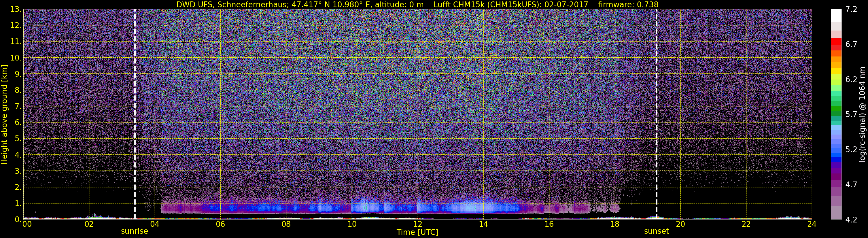The width and height of the screenshot is (868, 238).
Task: Click the time axis tick label '10'
Action: tap(352, 224)
